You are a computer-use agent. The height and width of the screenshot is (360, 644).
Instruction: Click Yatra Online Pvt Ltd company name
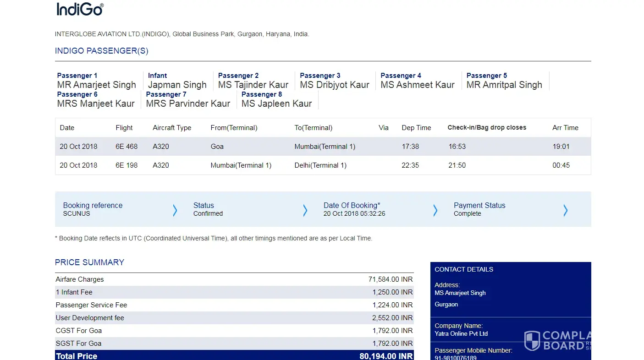(461, 334)
